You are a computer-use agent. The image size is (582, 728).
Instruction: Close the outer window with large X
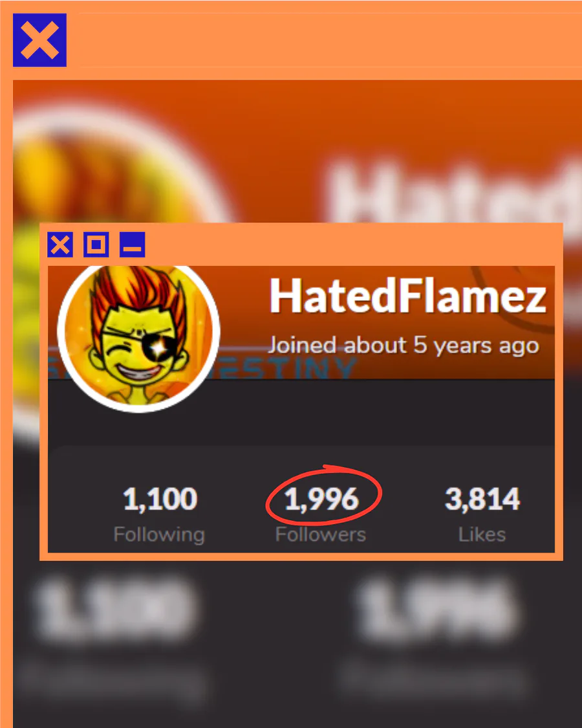tap(39, 40)
